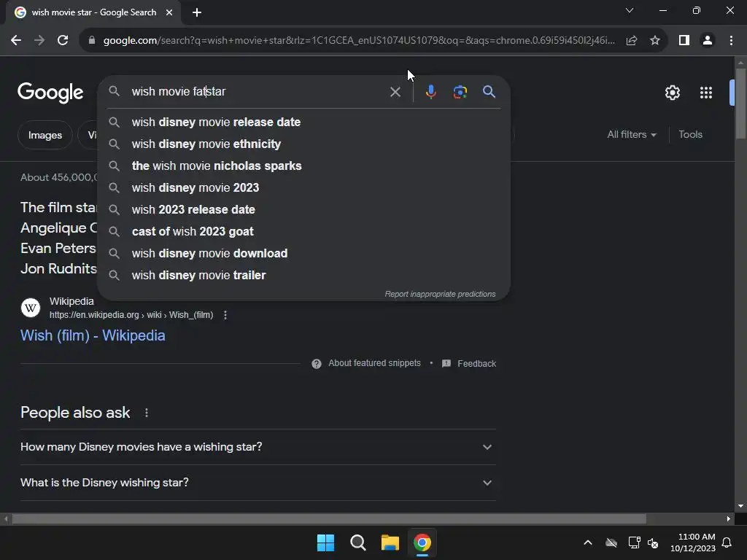Open the search Tools options

point(690,135)
